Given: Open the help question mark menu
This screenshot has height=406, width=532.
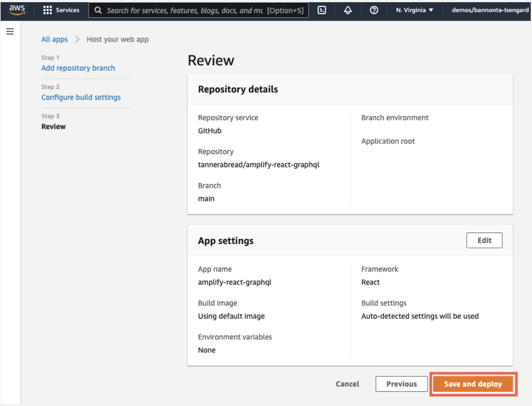Looking at the screenshot, I should tap(374, 10).
